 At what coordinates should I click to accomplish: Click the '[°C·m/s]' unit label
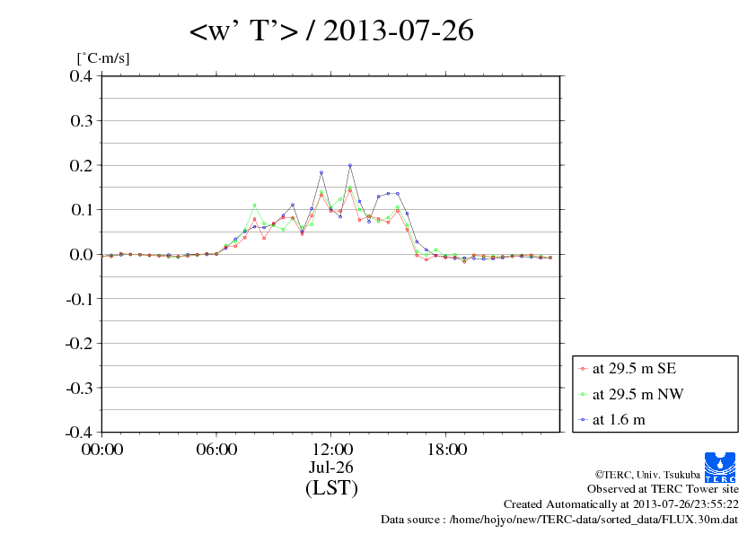(x=103, y=58)
